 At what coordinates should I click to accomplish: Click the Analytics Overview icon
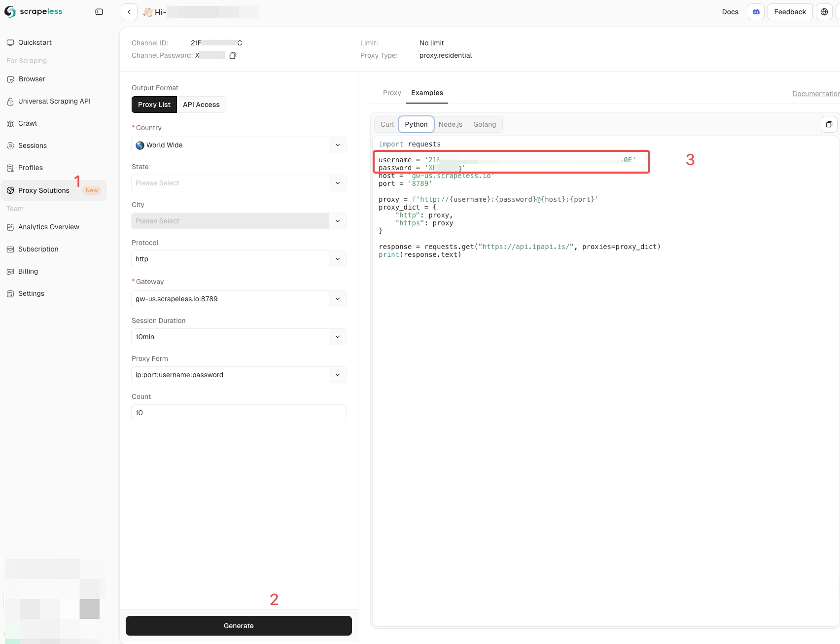tap(10, 227)
